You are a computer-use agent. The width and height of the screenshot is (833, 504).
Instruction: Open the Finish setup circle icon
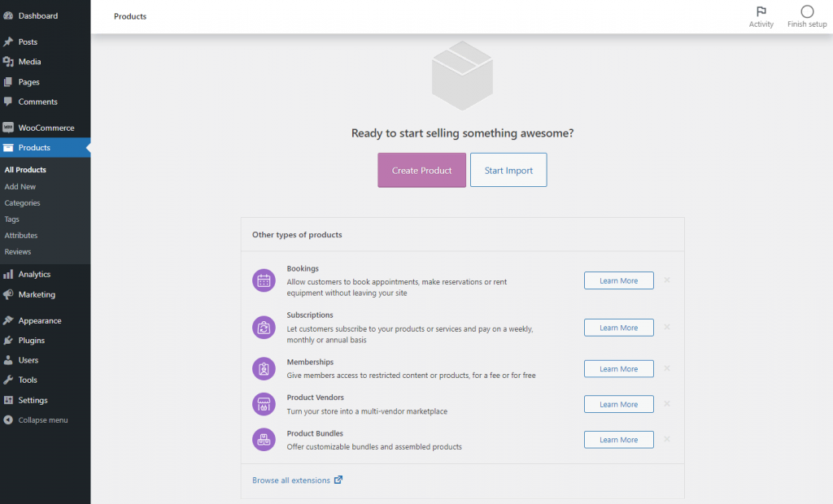[x=807, y=11]
